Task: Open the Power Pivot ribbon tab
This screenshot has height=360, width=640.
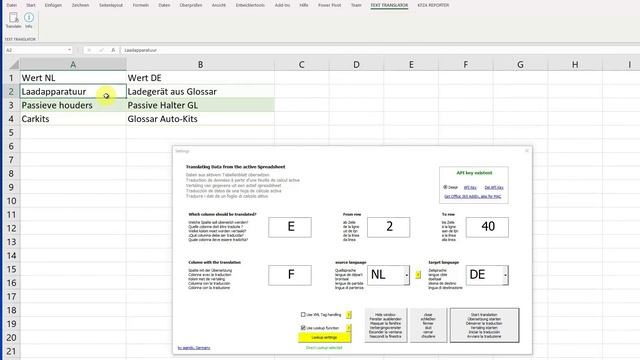Action: click(329, 5)
